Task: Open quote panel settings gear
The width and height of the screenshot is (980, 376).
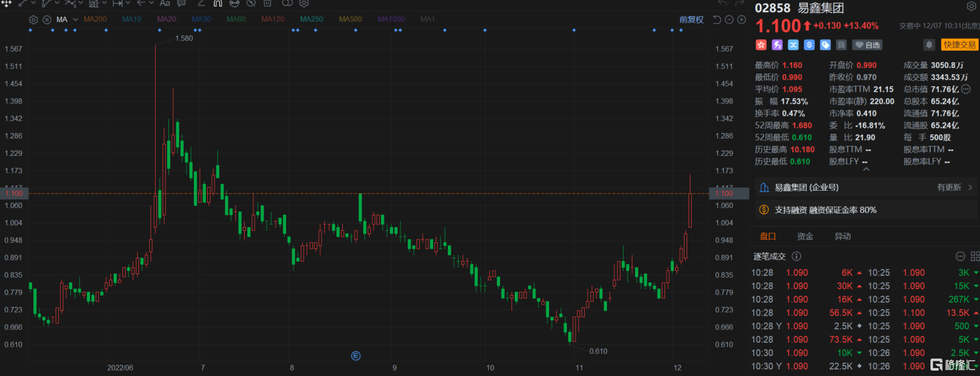Action: 971,7
